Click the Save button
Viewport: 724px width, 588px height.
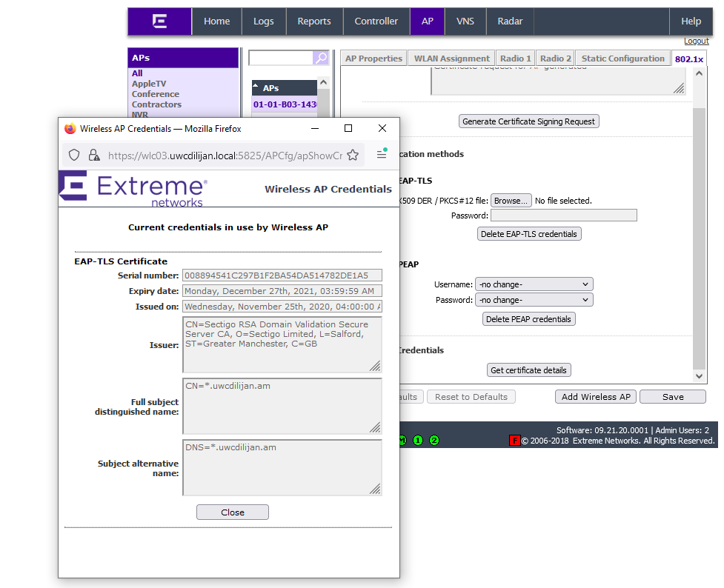(x=673, y=397)
